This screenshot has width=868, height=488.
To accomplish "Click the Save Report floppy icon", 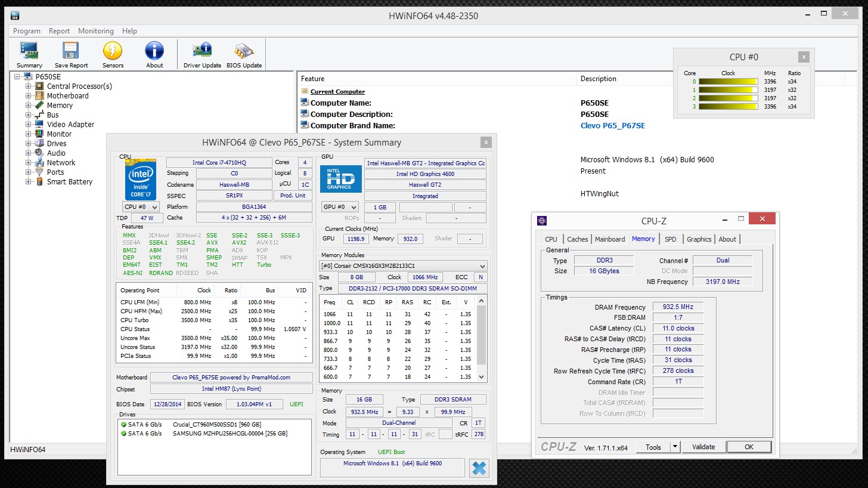I will [71, 55].
